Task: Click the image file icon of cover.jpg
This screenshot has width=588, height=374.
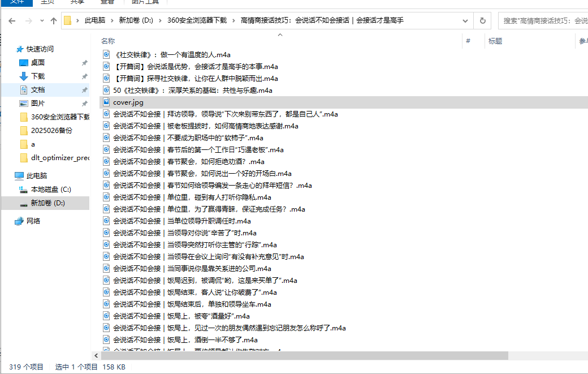Action: [x=106, y=102]
